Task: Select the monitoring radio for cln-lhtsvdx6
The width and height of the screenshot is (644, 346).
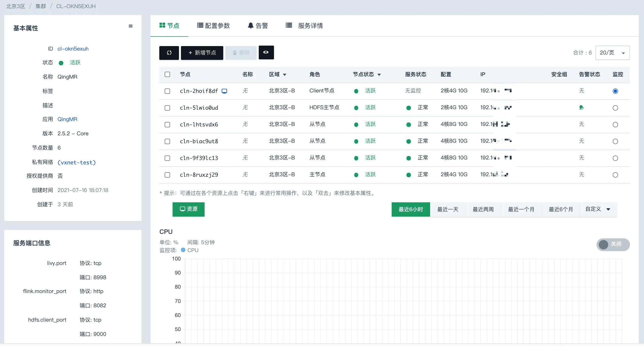Action: 615,125
